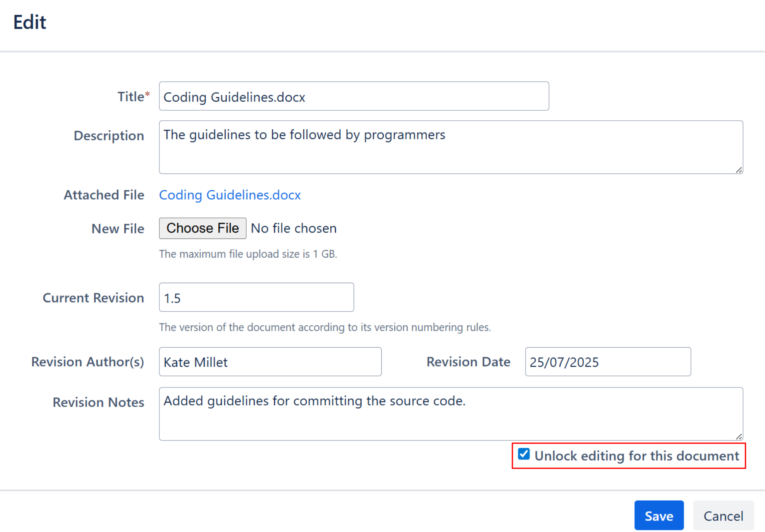
Task: Click the 'Unlock editing for this document' label
Action: click(636, 456)
